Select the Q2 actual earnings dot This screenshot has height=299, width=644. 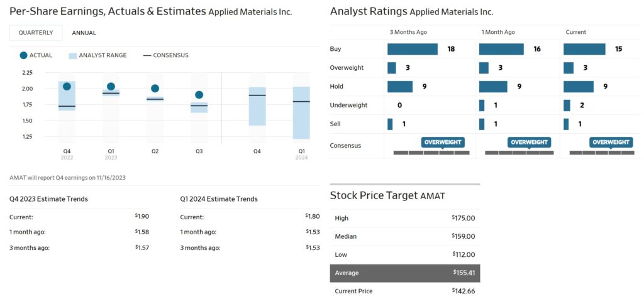(155, 89)
